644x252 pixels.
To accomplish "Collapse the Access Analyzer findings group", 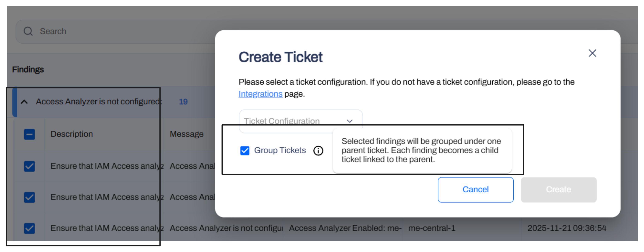I will click(x=24, y=102).
